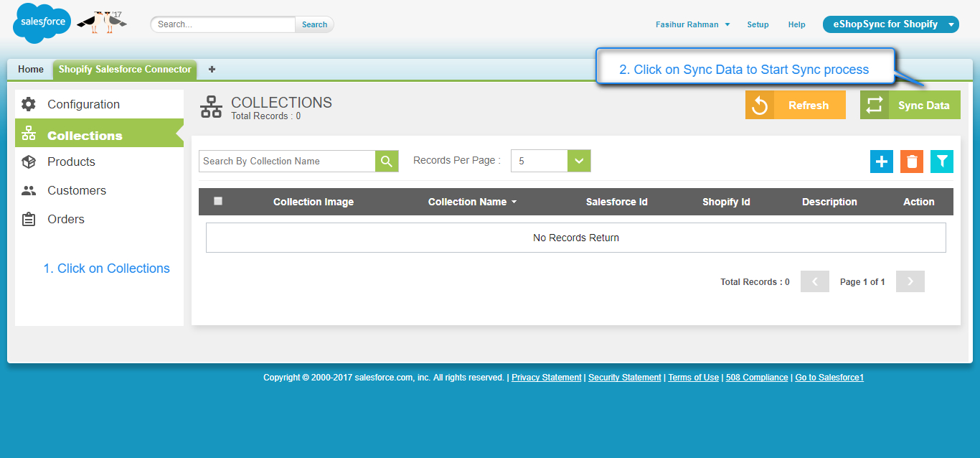Click the No Records Return message row
The width and height of the screenshot is (980, 458).
tap(576, 238)
